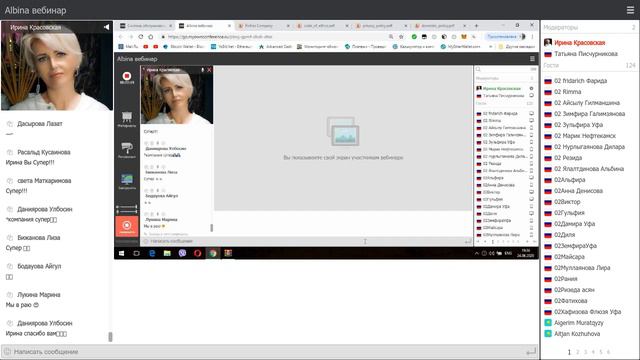The width and height of the screenshot is (640, 360).
Task: Open the camera tool in shared screen sidebar
Action: point(127,149)
